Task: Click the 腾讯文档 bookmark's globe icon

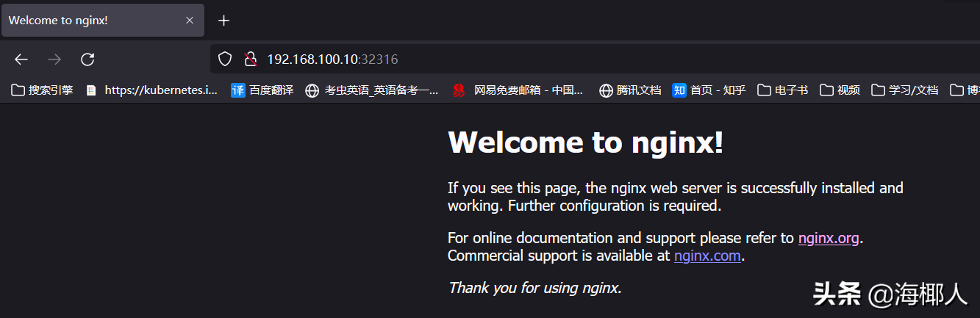Action: coord(606,90)
